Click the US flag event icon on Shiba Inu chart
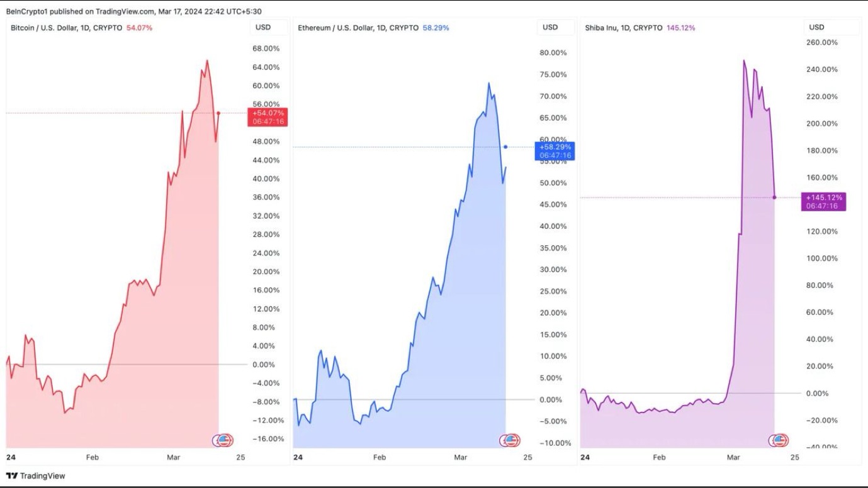Image resolution: width=868 pixels, height=488 pixels. pos(781,441)
